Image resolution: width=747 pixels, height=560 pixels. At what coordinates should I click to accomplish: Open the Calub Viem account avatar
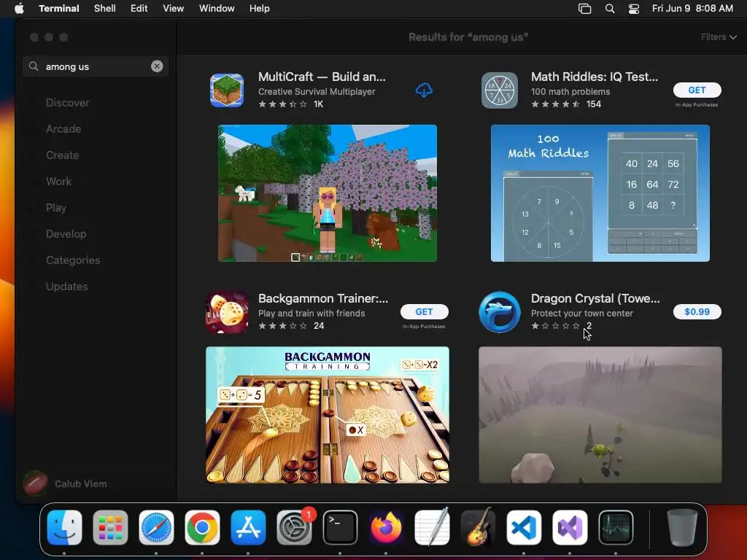click(35, 483)
